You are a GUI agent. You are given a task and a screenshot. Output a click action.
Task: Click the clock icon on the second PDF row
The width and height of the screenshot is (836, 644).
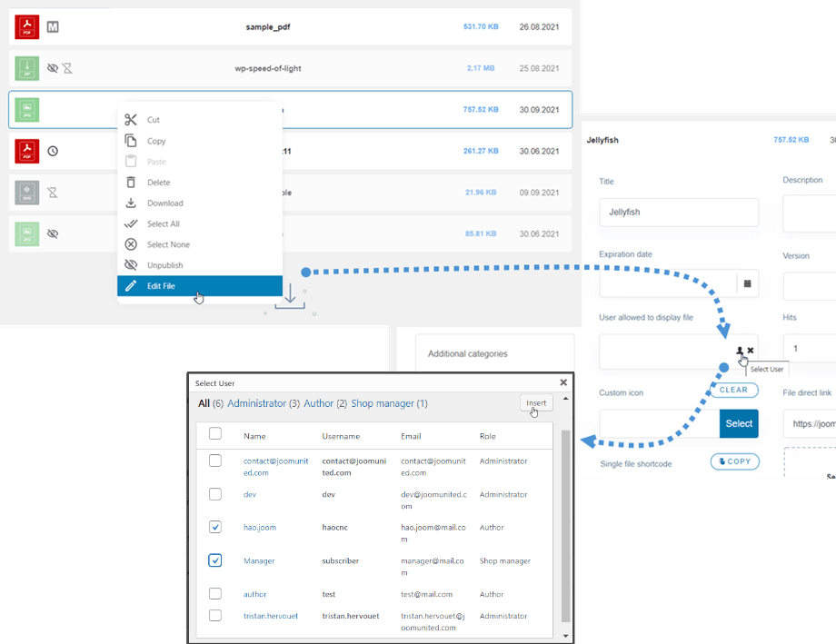pos(53,151)
